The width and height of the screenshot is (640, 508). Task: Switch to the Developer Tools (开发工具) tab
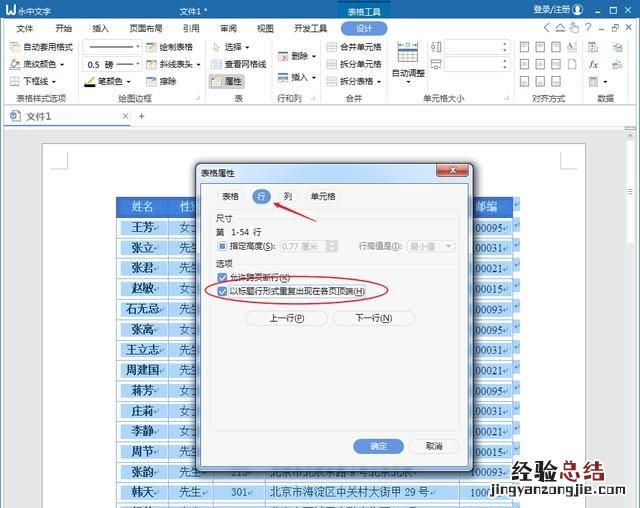(x=310, y=28)
